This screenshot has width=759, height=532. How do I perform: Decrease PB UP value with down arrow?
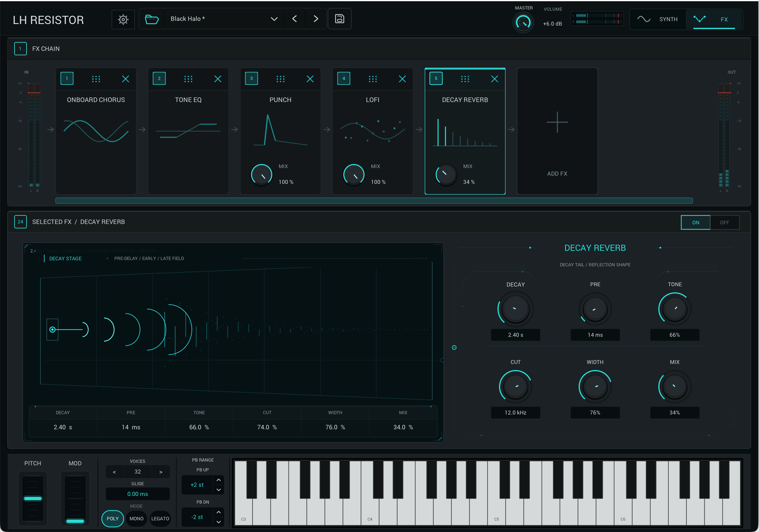click(219, 489)
